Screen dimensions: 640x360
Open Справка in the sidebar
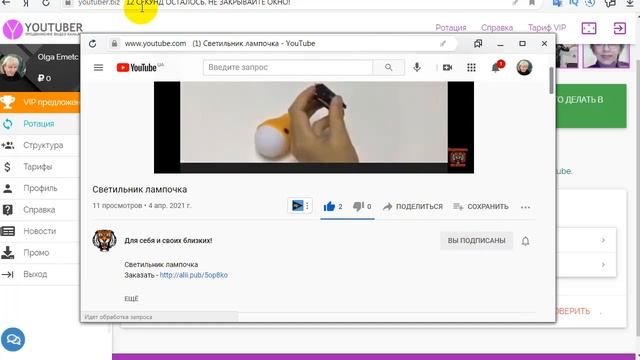pos(40,210)
